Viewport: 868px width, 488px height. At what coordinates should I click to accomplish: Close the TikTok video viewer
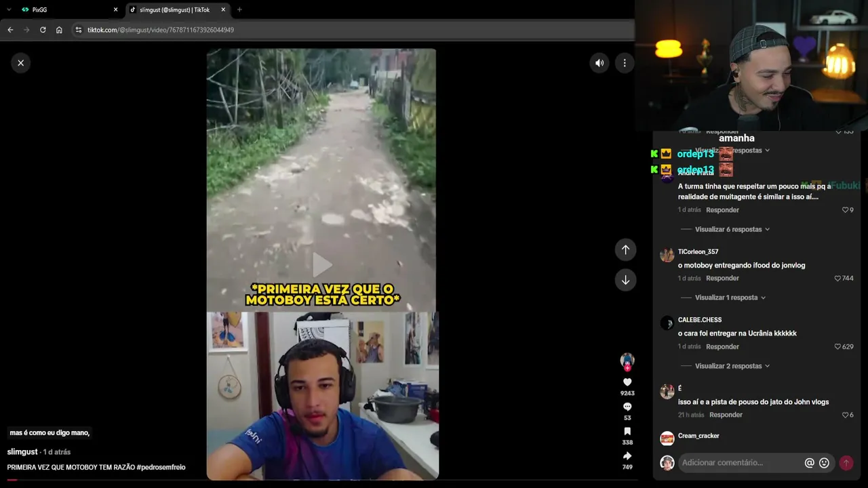(x=21, y=63)
